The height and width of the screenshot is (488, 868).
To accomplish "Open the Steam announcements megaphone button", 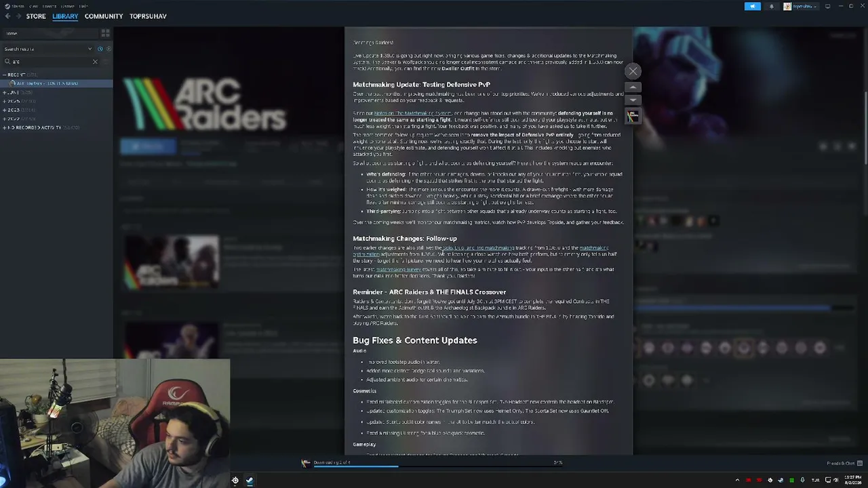I will click(753, 6).
